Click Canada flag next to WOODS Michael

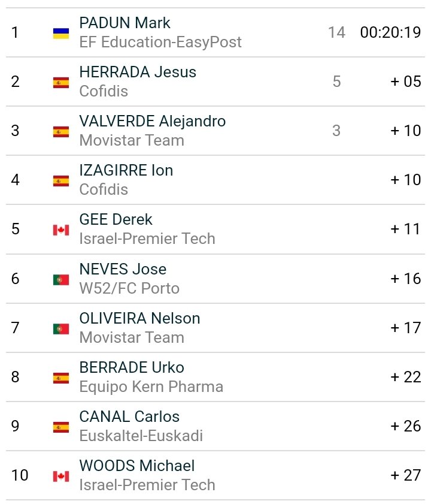tap(60, 476)
